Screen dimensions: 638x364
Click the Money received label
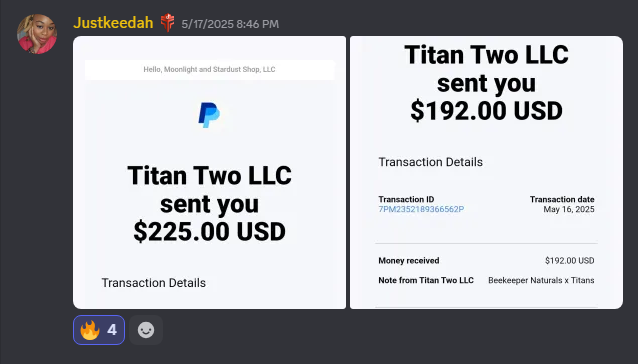click(x=409, y=261)
